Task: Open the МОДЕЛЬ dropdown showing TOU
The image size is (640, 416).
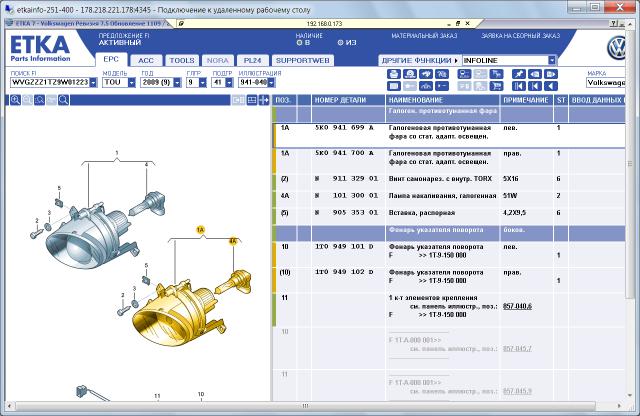Action: (131, 82)
